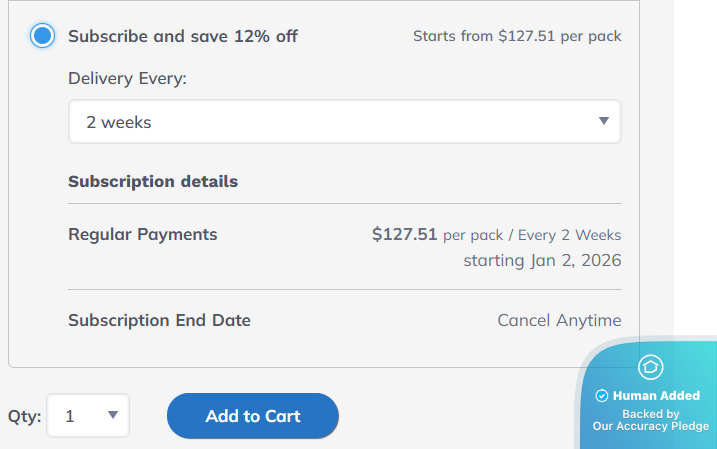
Task: Select the Subscribe and save radio button
Action: pos(42,36)
